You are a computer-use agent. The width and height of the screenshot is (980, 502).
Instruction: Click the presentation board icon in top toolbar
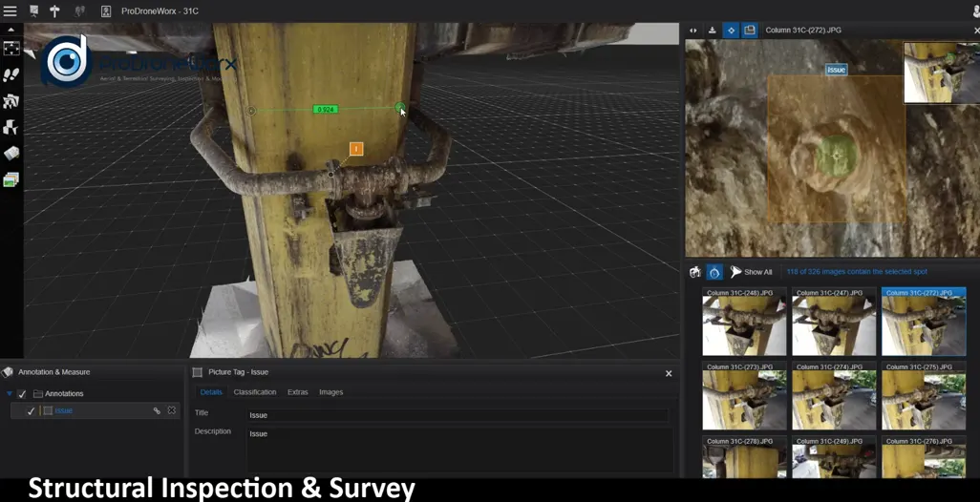(33, 10)
